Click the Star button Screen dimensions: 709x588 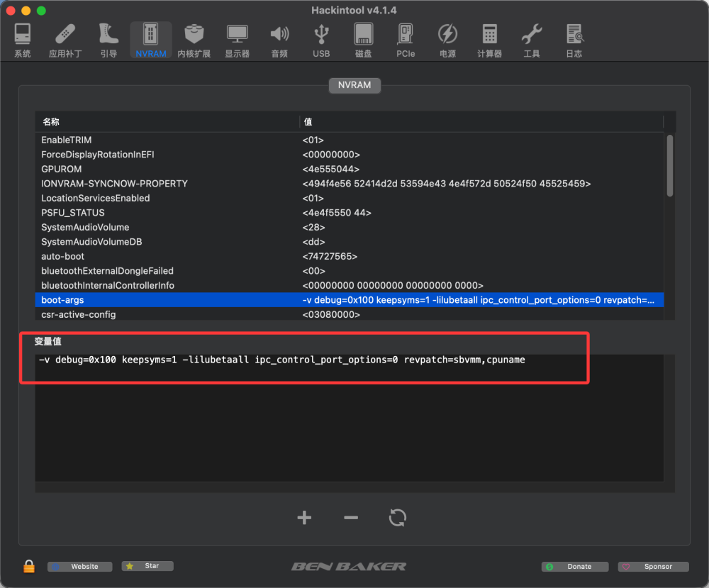point(147,566)
